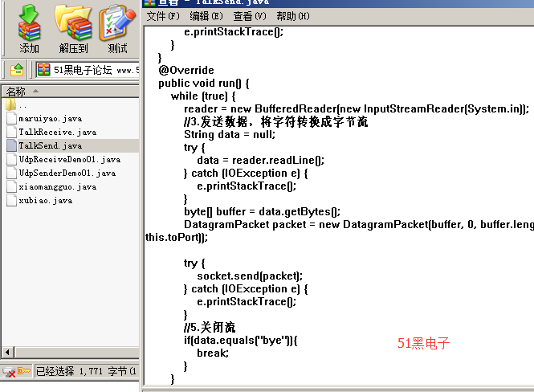Screen dimensions: 534x392
Task: Click the 'if(data.equals("bye")){' line
Action: (x=240, y=340)
